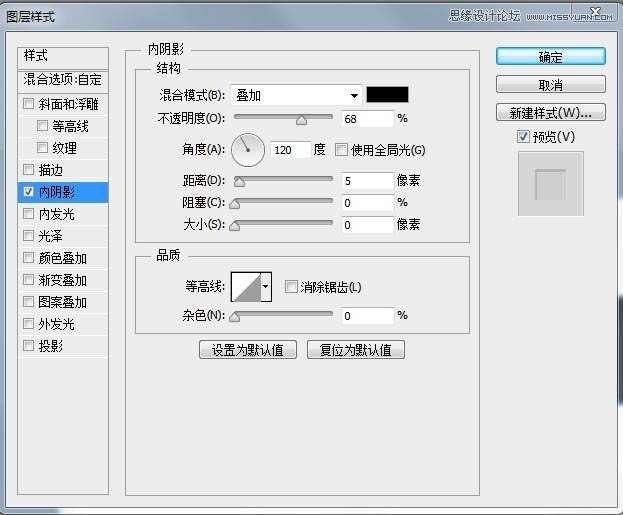Open the 投影 drop shadow settings
Image resolution: width=623 pixels, height=515 pixels.
(50, 346)
